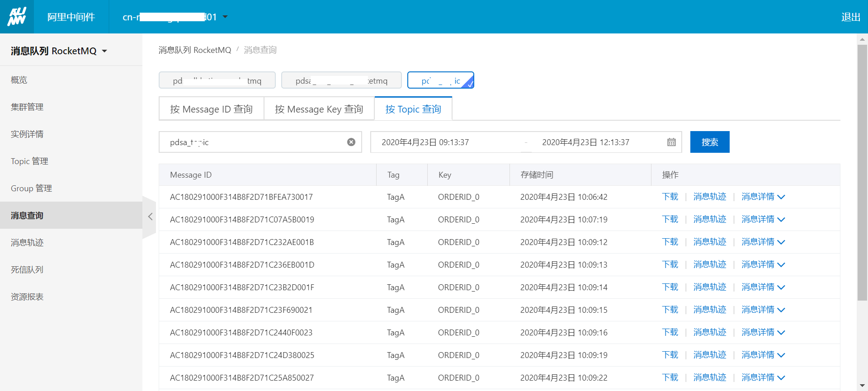The width and height of the screenshot is (868, 391).
Task: Select the second instance chip ending etmq
Action: tap(341, 80)
